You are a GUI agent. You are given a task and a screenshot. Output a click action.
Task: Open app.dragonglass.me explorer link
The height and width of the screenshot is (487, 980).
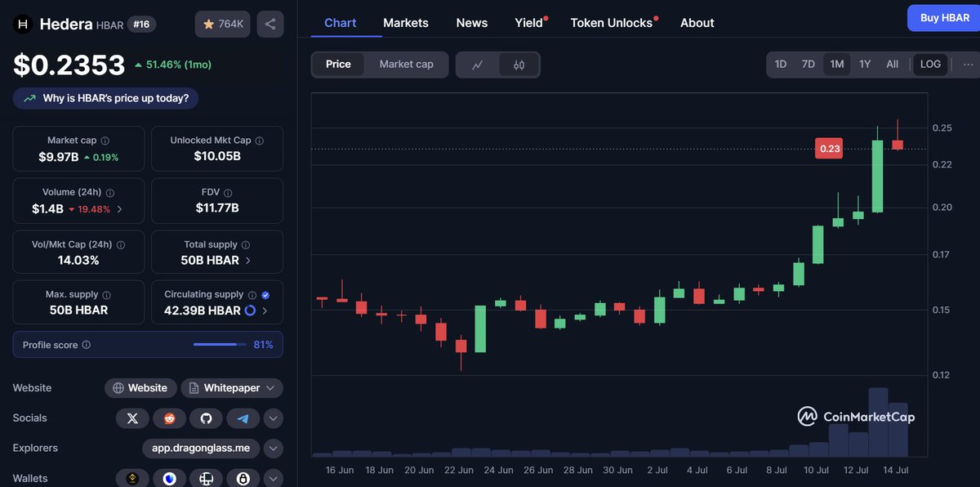click(201, 449)
